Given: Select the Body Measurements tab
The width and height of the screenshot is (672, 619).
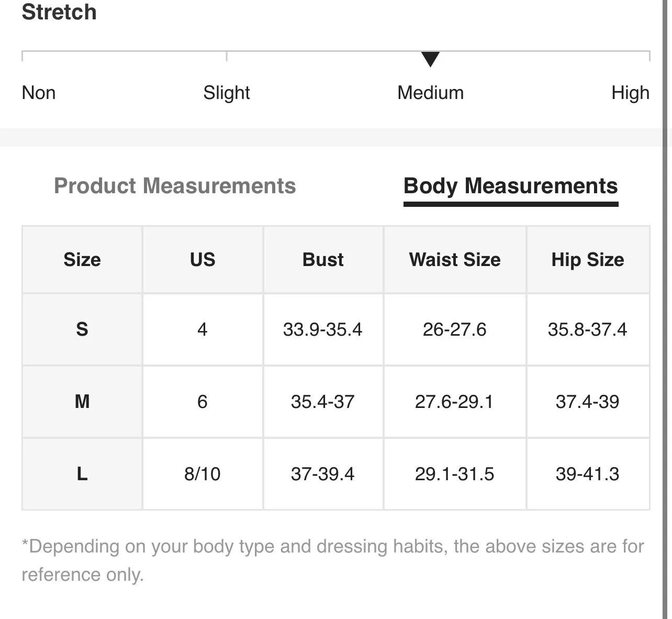Looking at the screenshot, I should tap(510, 186).
